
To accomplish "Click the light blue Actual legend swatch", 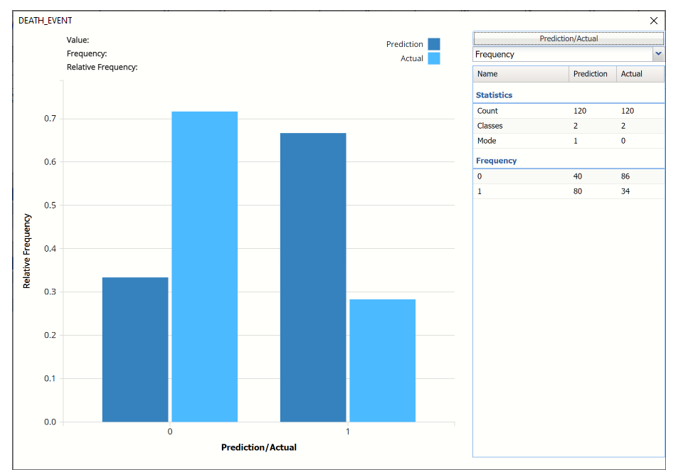I will point(434,59).
